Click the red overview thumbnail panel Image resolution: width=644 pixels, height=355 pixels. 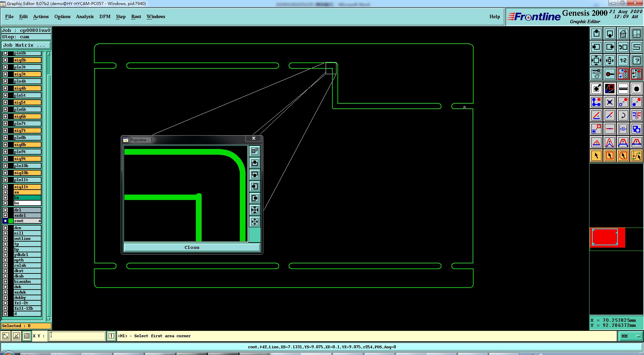coord(607,238)
